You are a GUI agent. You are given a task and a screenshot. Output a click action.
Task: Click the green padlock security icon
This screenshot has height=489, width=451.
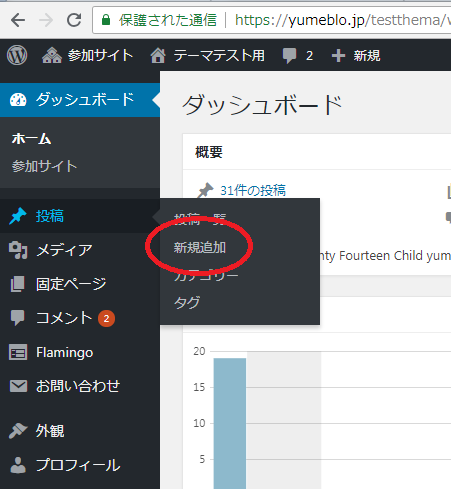pyautogui.click(x=106, y=20)
